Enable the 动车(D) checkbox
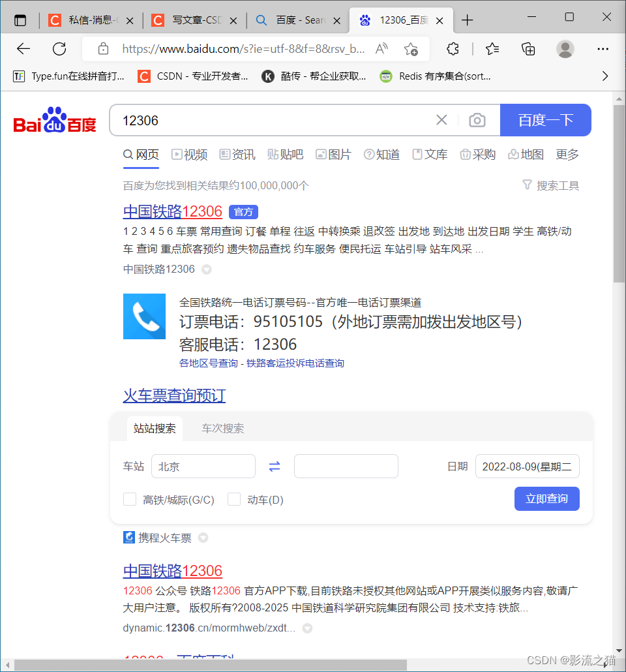 click(234, 499)
